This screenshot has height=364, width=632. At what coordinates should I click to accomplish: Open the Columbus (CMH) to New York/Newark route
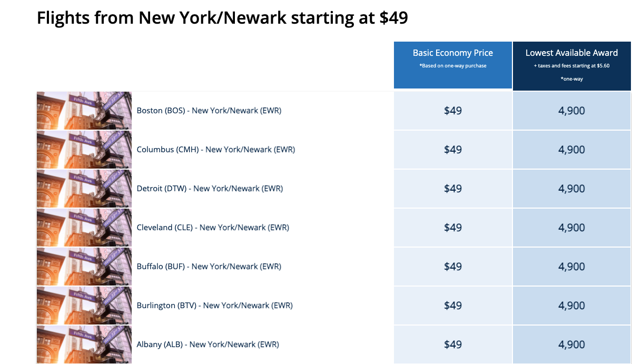tap(215, 150)
